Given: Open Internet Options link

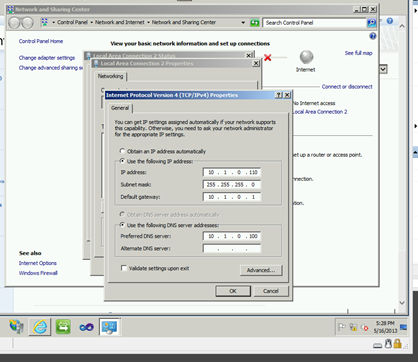Looking at the screenshot, I should point(38,263).
